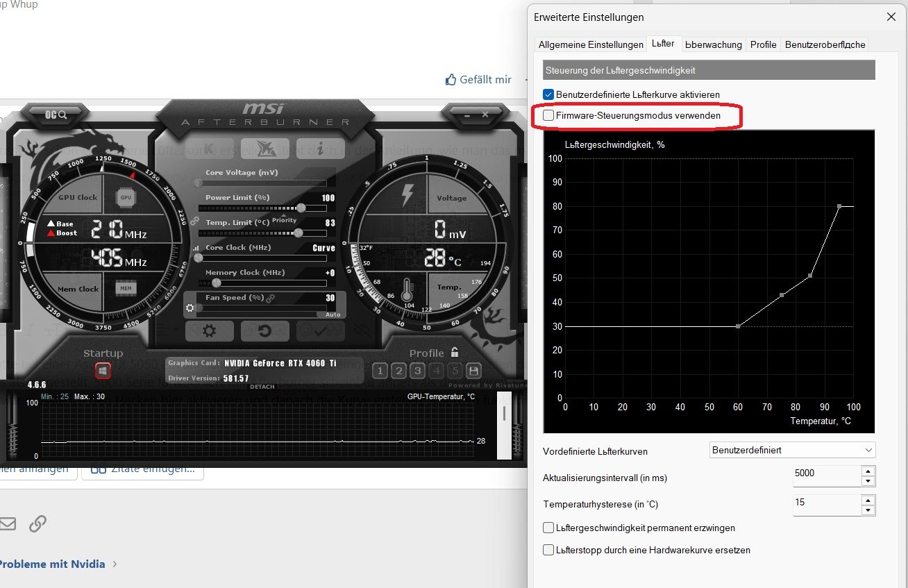Open Vordefinierte Lüfterkurven dropdown
The width and height of the screenshot is (908, 588).
(x=793, y=450)
